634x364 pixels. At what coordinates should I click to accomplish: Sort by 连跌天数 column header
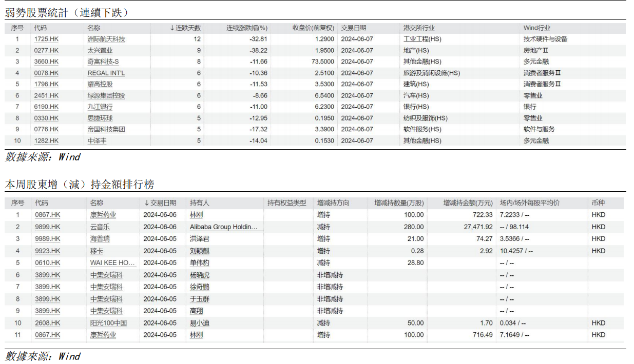[185, 28]
